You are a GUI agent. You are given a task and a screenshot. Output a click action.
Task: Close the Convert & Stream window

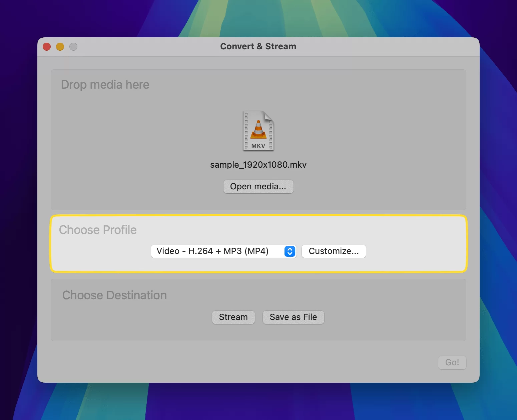pyautogui.click(x=47, y=47)
